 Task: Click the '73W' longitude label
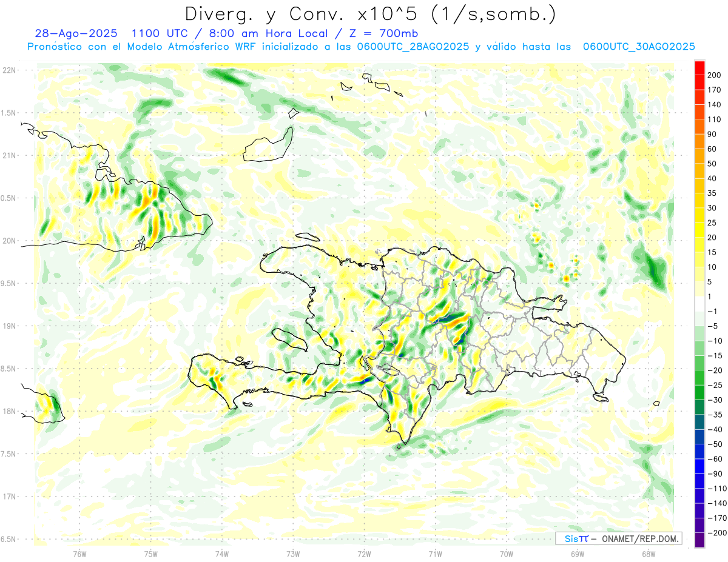click(x=293, y=554)
